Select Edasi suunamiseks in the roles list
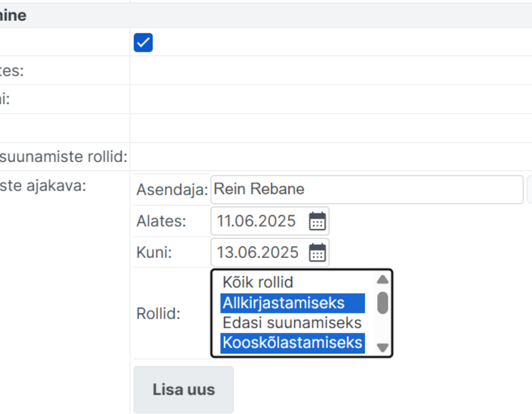The width and height of the screenshot is (532, 414). [293, 323]
